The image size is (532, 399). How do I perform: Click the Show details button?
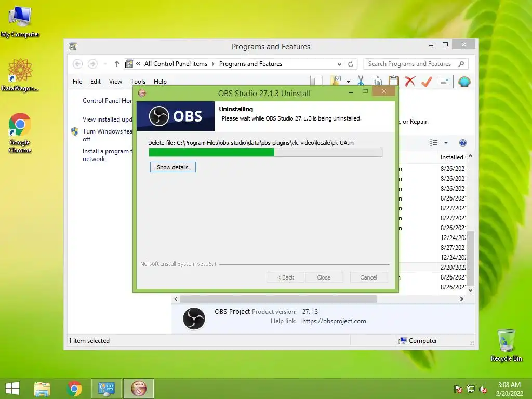tap(172, 167)
